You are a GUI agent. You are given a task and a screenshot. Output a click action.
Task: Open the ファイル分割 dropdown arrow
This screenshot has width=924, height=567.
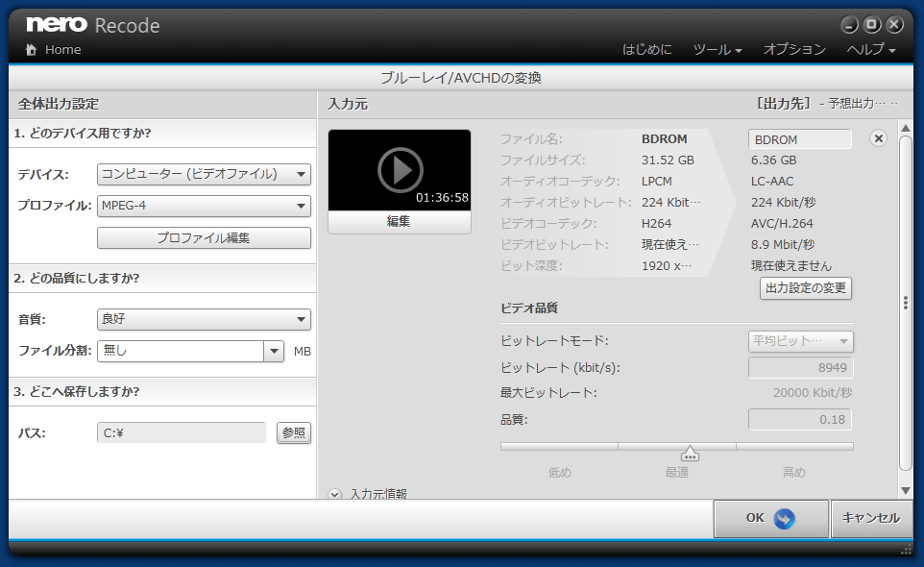274,352
